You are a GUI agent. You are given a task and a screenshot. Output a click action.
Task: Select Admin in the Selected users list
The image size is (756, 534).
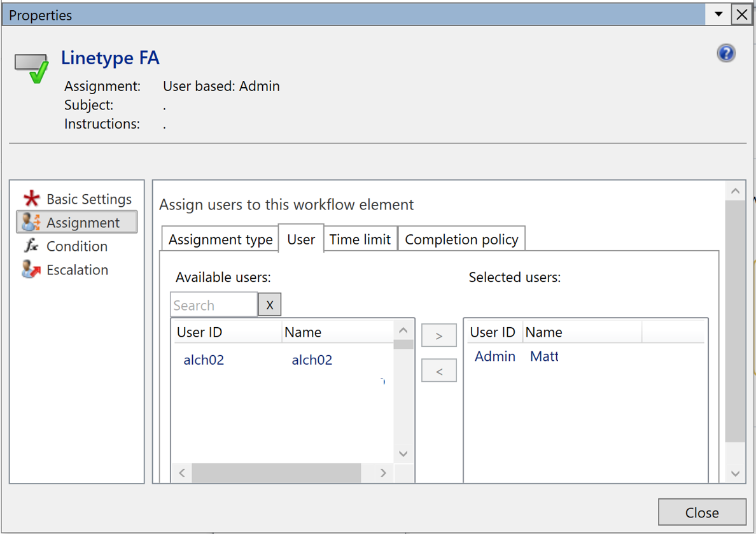coord(494,356)
